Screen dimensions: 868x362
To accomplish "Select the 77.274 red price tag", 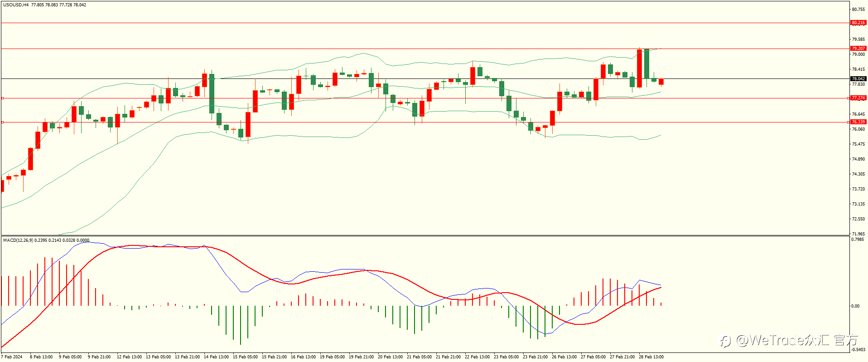I will [858, 98].
